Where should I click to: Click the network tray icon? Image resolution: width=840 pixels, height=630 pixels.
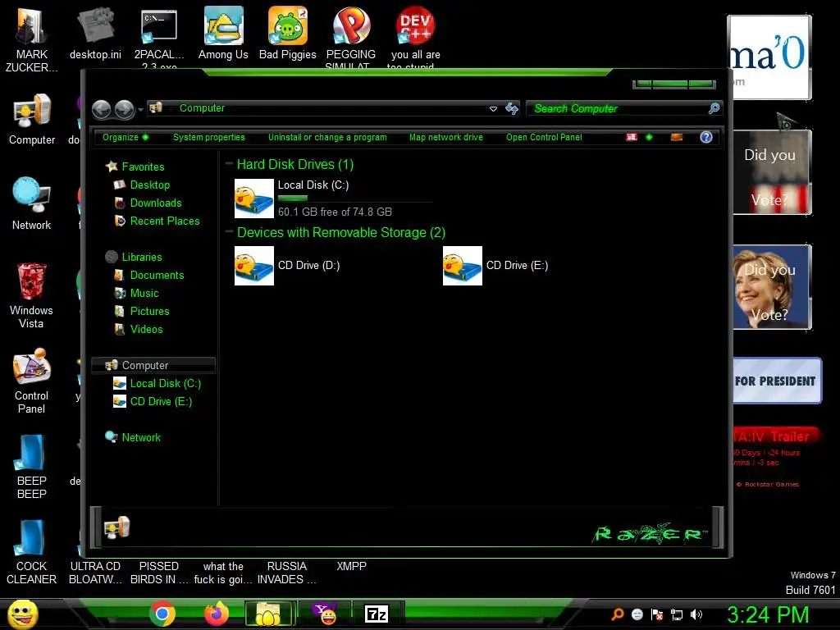pos(677,614)
